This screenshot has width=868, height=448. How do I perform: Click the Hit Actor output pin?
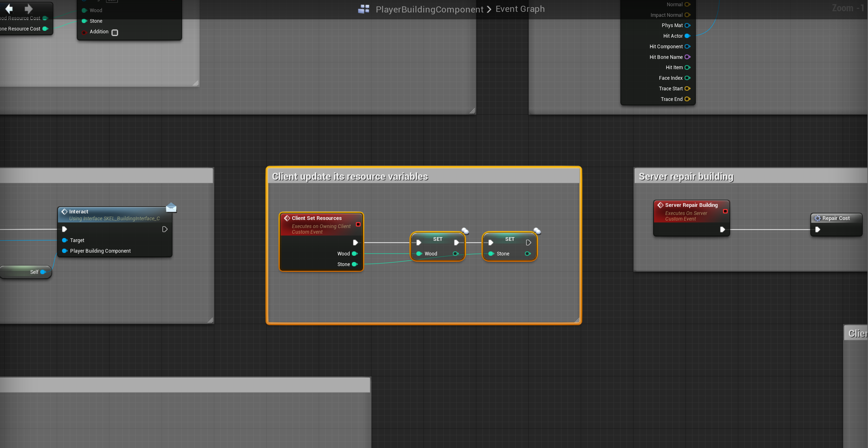pos(687,36)
